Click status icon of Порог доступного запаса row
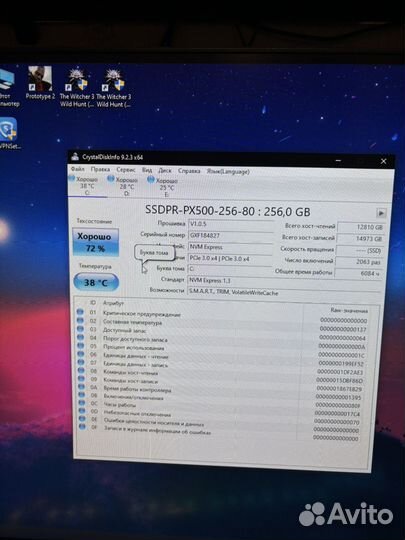This screenshot has width=405, height=540. (80, 337)
